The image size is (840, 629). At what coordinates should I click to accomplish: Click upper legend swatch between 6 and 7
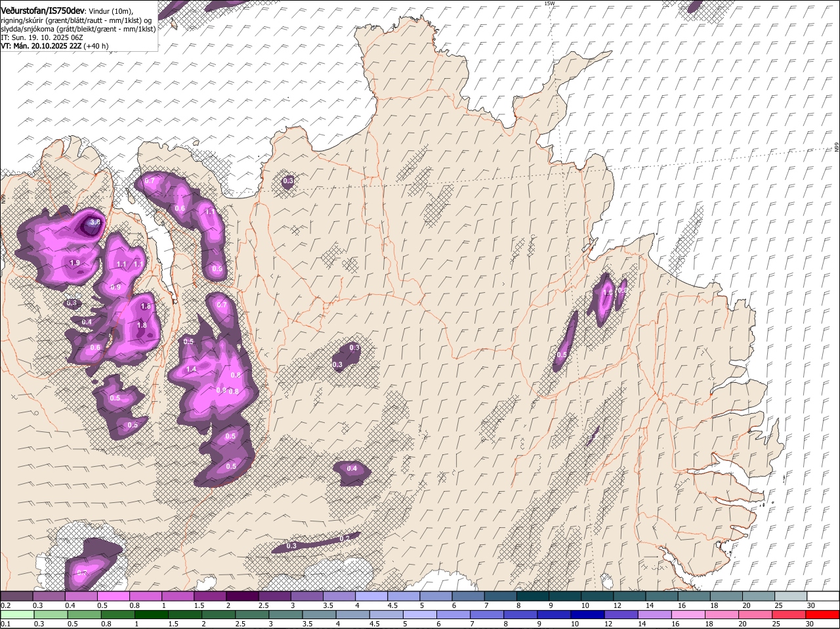pyautogui.click(x=468, y=596)
